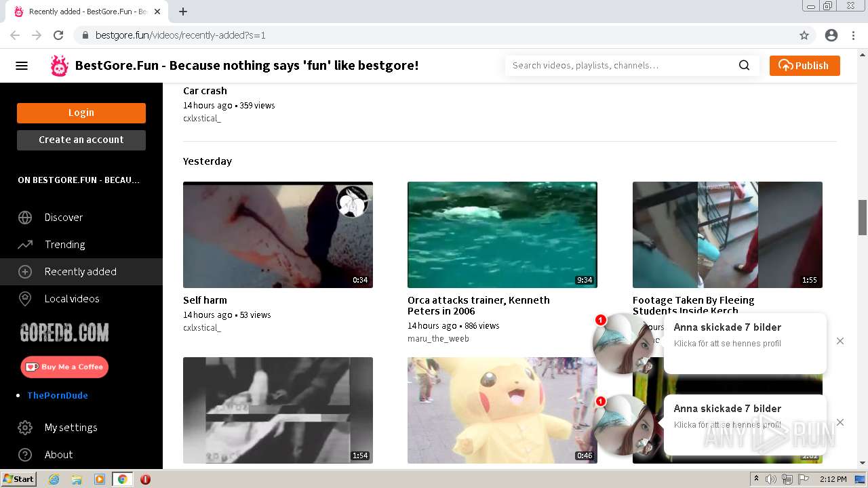
Task: Click the Recently added plus icon
Action: click(x=25, y=272)
